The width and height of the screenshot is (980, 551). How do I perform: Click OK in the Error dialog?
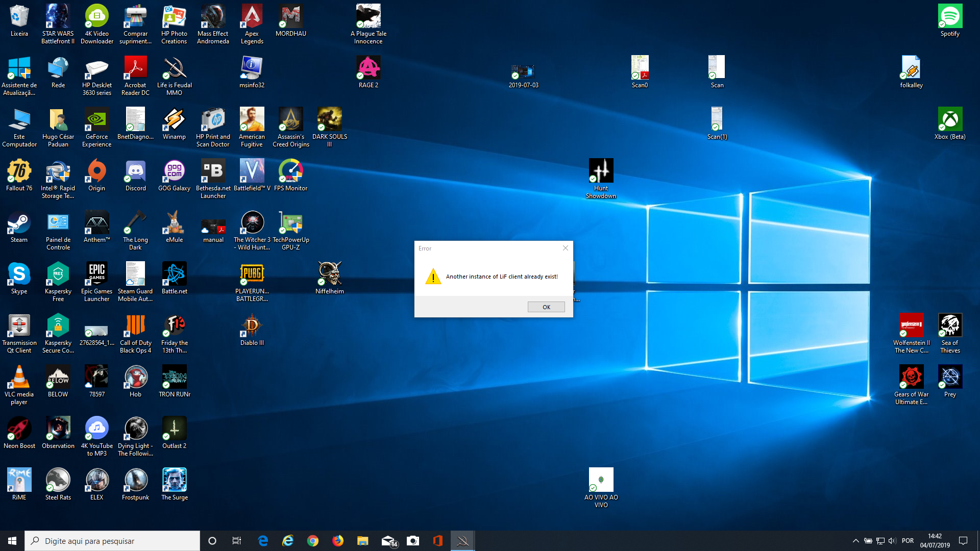coord(546,307)
